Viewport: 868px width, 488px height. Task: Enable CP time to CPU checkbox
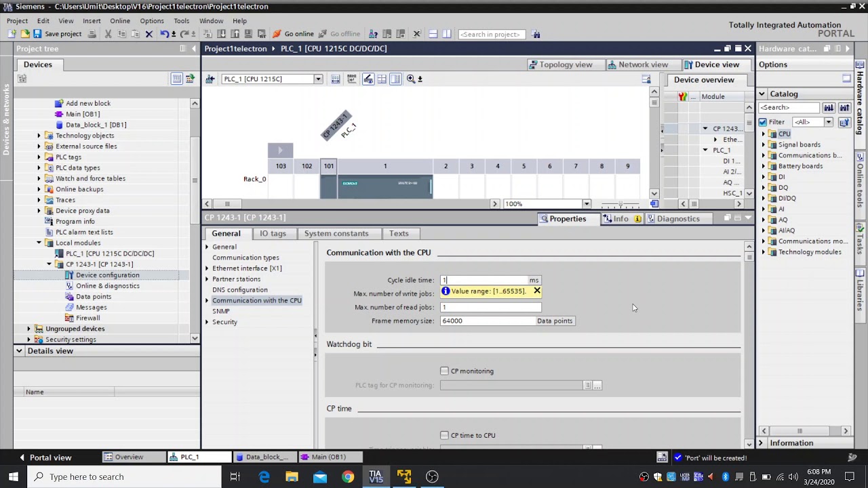(x=444, y=435)
